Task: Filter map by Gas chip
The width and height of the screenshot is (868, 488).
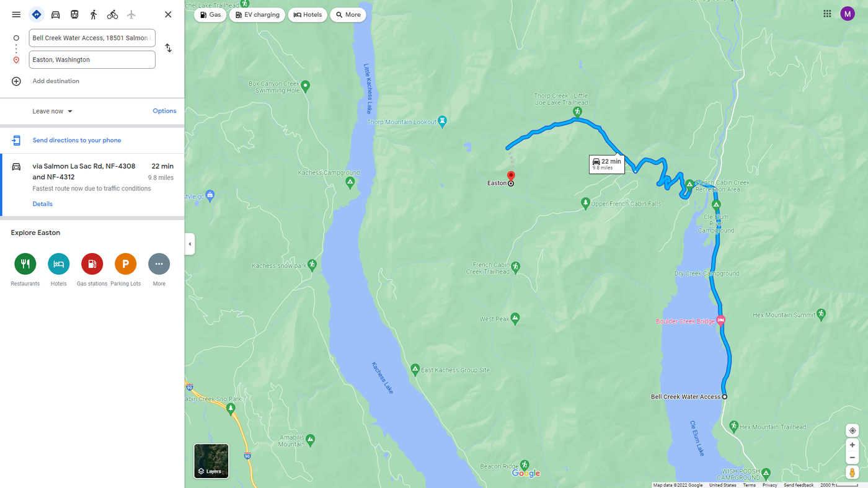Action: pyautogui.click(x=210, y=15)
